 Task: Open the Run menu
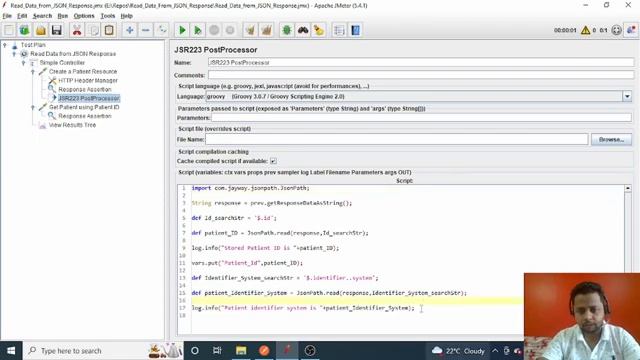pos(62,16)
